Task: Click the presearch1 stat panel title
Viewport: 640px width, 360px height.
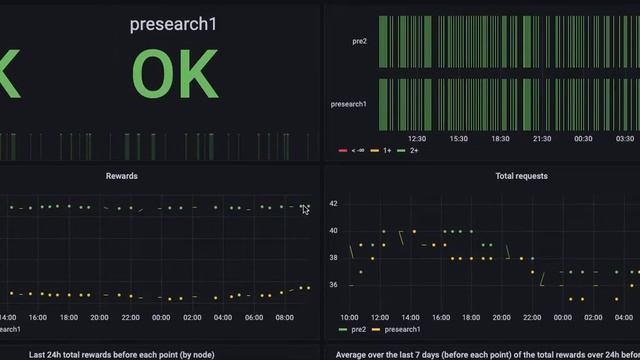Action: (173, 24)
